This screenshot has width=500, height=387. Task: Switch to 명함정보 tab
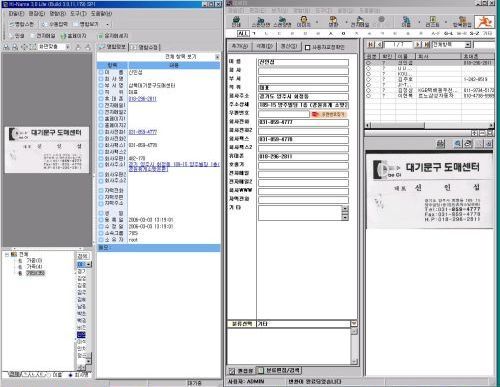coord(112,47)
